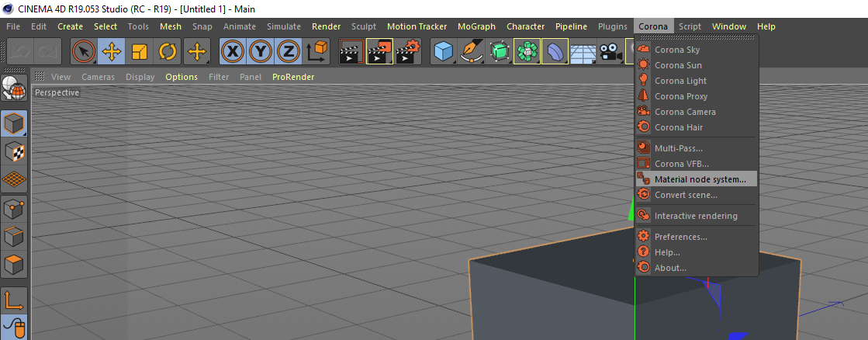Open viewport View menu
This screenshot has width=868, height=340.
(61, 77)
